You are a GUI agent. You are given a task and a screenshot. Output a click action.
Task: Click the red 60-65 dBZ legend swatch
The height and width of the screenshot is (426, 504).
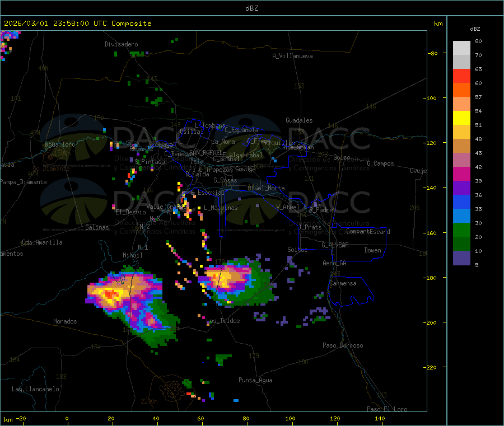(461, 76)
